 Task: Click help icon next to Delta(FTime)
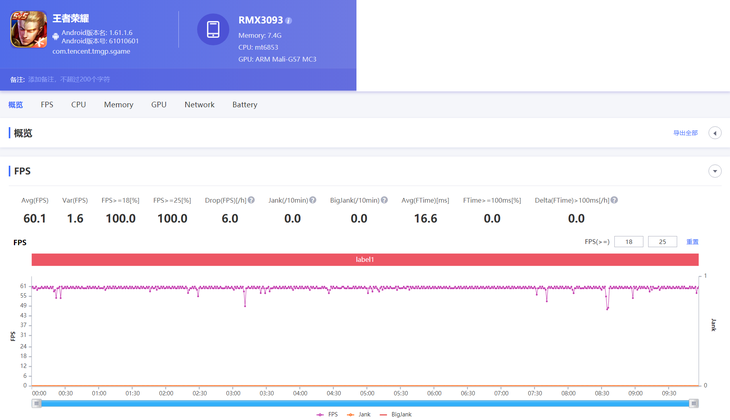[x=613, y=200]
